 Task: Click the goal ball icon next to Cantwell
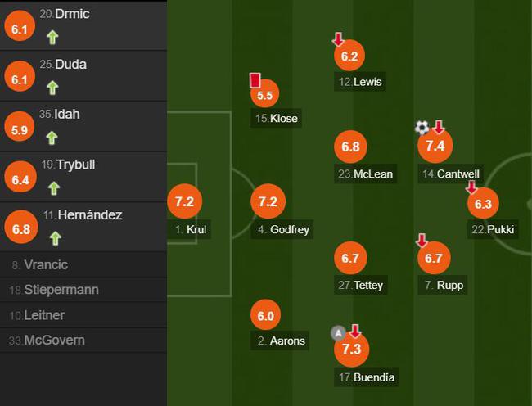(x=422, y=128)
